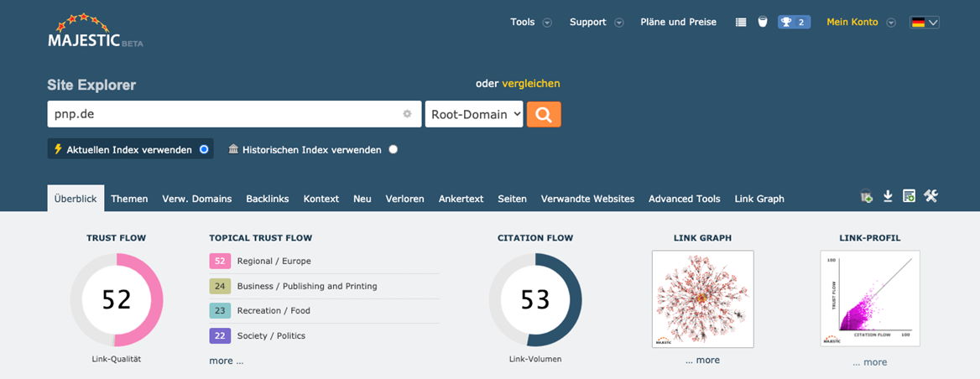Image resolution: width=980 pixels, height=379 pixels.
Task: Open Pläne und Preise page
Action: click(x=678, y=22)
